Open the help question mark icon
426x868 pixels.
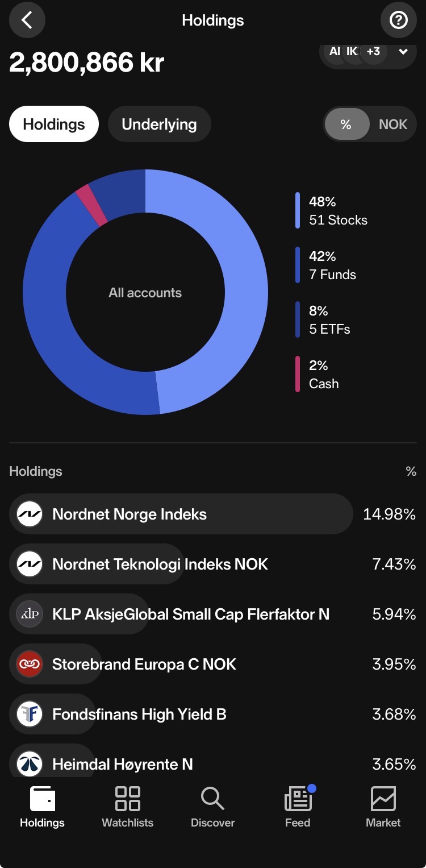point(398,20)
